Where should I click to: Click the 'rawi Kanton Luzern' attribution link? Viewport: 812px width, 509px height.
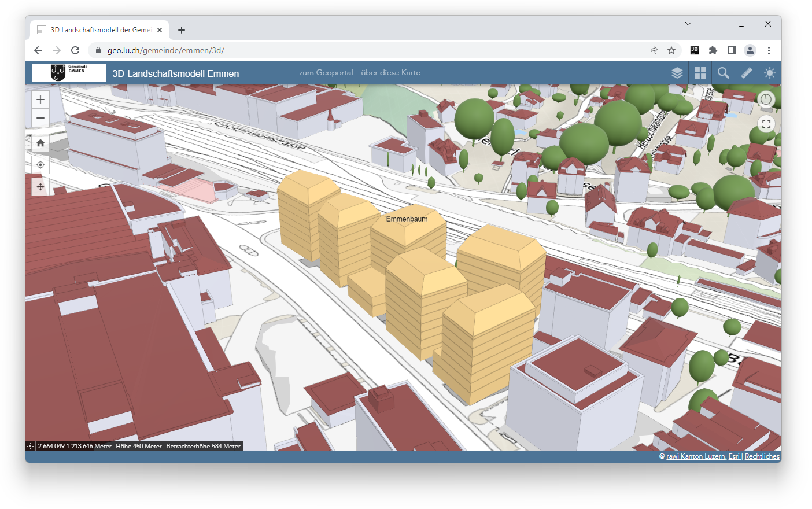point(695,456)
